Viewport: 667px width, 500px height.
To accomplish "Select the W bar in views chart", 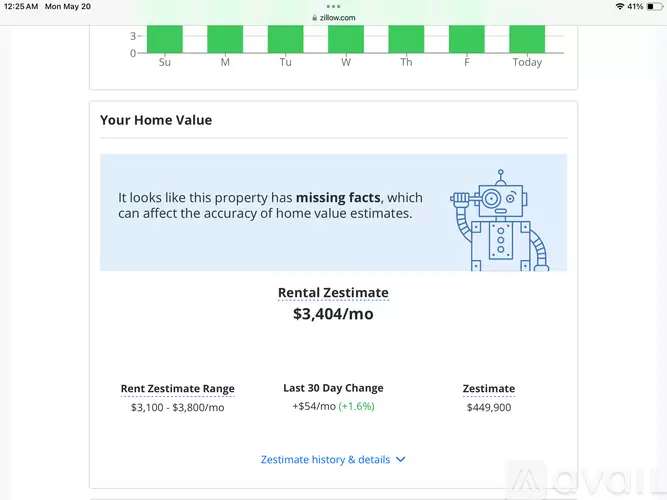I will (346, 39).
